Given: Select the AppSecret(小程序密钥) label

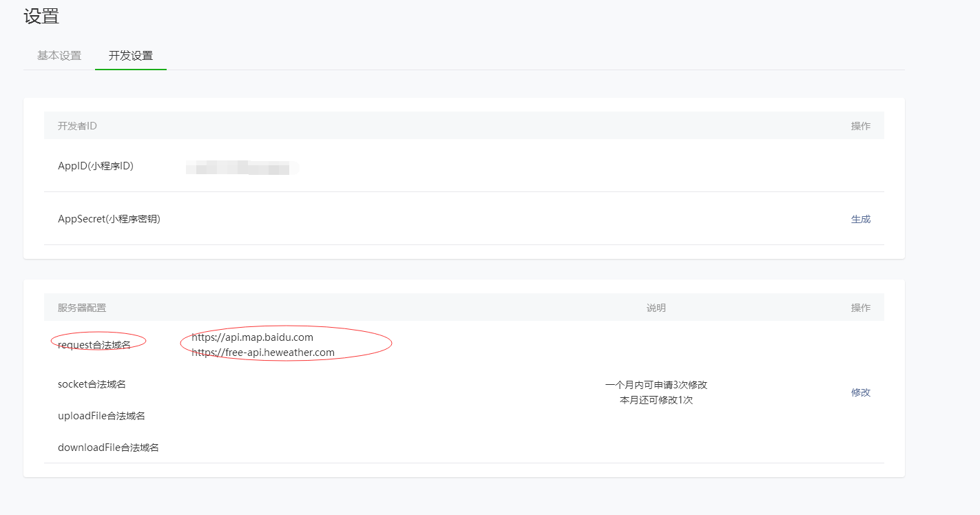Looking at the screenshot, I should pos(109,219).
